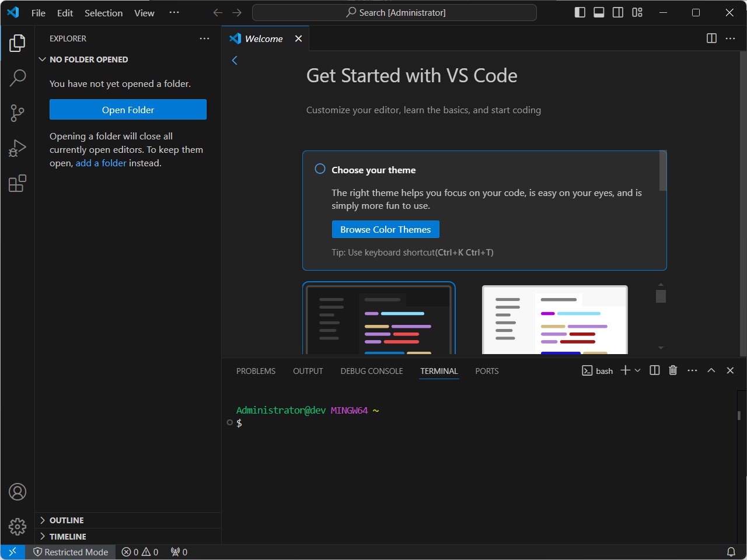Viewport: 747px width, 560px height.
Task: Open the File menu
Action: [x=39, y=13]
